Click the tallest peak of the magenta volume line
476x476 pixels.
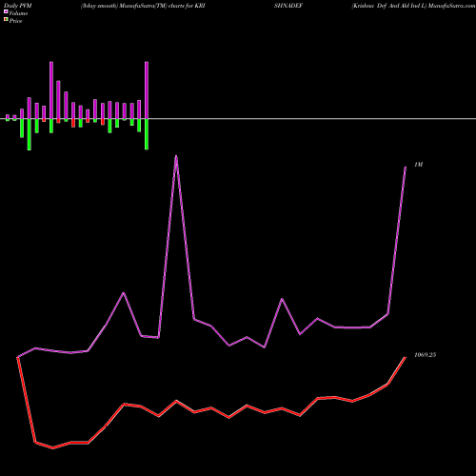point(176,156)
